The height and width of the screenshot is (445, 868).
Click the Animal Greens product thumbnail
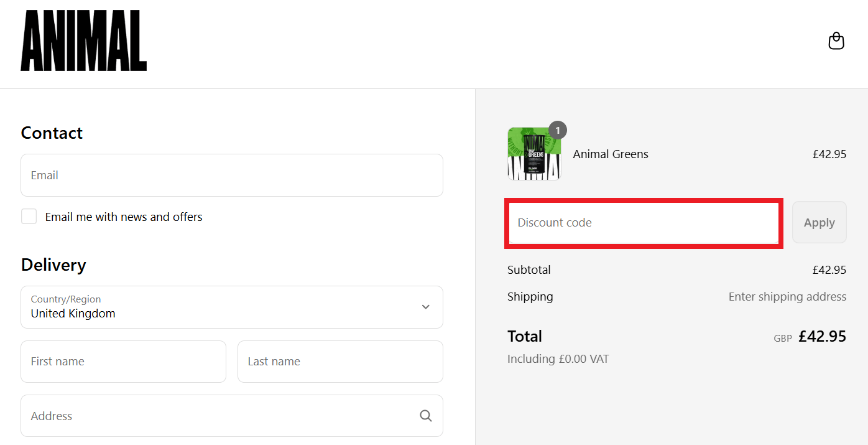pos(534,154)
